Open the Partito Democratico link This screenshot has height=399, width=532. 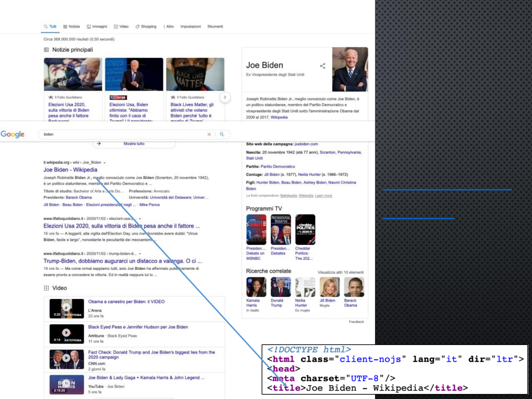278,166
